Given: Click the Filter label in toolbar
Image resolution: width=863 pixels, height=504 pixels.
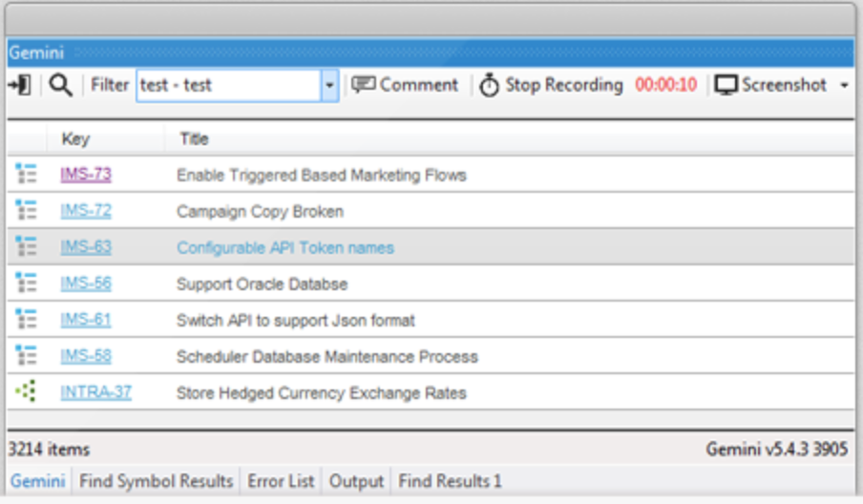Looking at the screenshot, I should click(110, 85).
